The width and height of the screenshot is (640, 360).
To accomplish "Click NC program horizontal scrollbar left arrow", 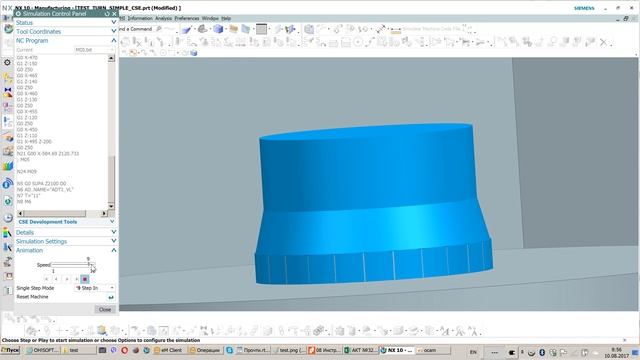I will [20, 213].
